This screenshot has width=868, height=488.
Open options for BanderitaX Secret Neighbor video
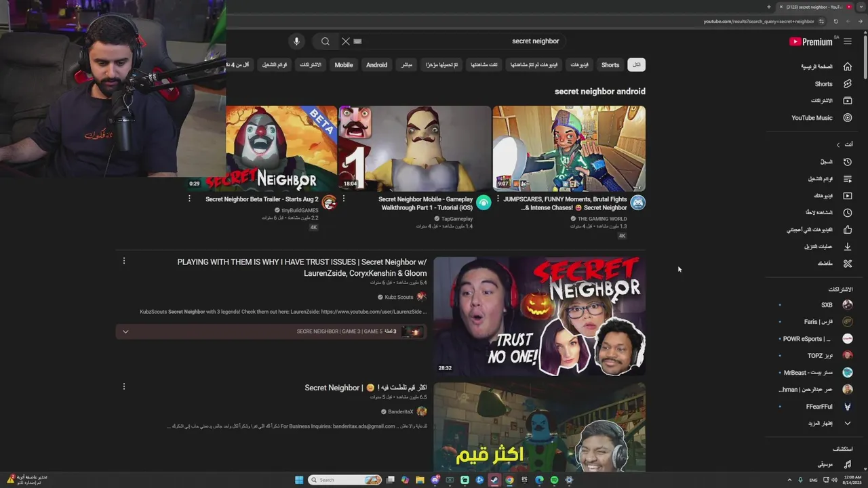point(124,386)
